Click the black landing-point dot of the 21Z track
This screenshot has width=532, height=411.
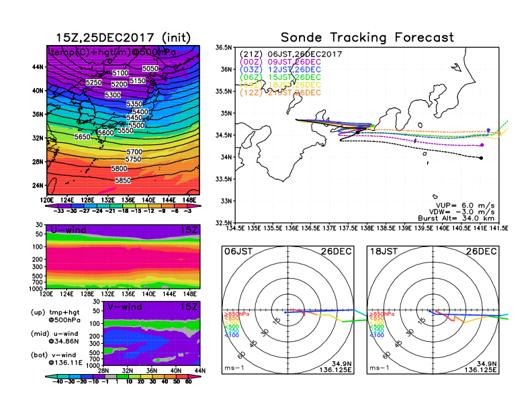481,158
